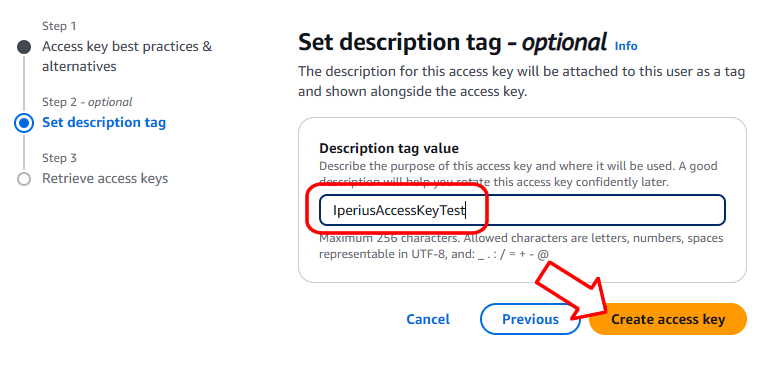Select the active Step 2 circle indicator
This screenshot has height=366, width=778.
[x=23, y=123]
